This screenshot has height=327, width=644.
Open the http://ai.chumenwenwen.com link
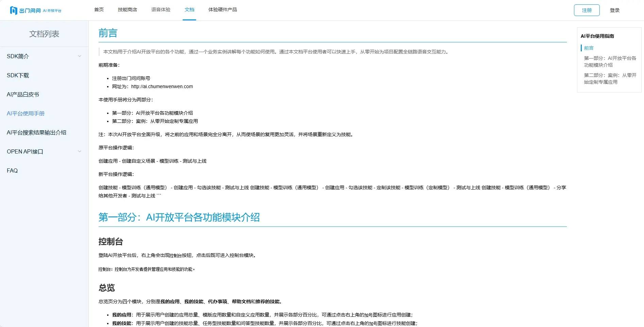click(162, 86)
